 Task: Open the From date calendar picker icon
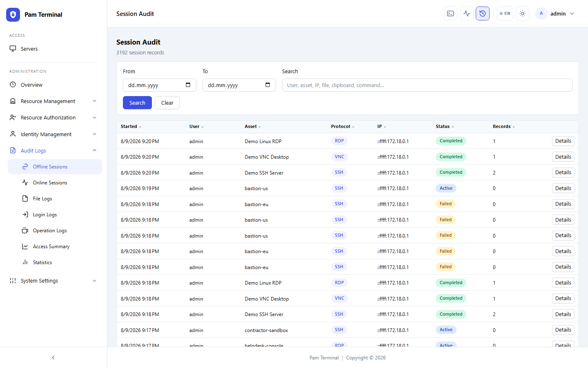(188, 85)
